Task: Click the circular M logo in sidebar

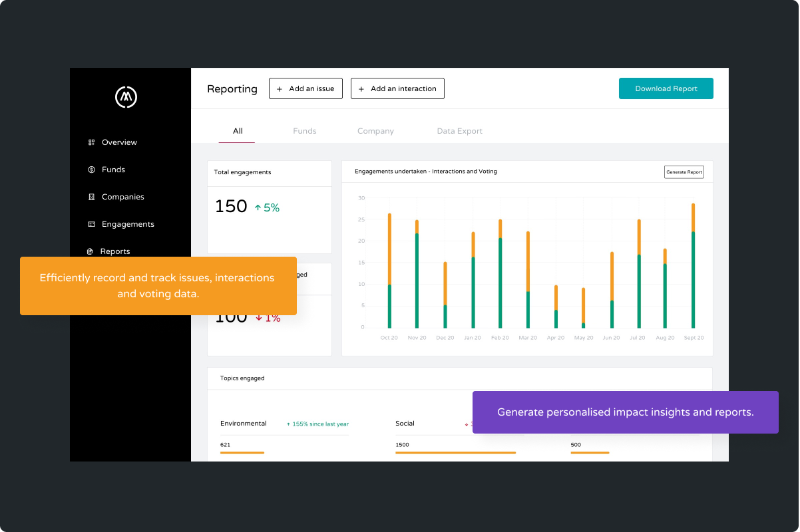Action: click(126, 97)
